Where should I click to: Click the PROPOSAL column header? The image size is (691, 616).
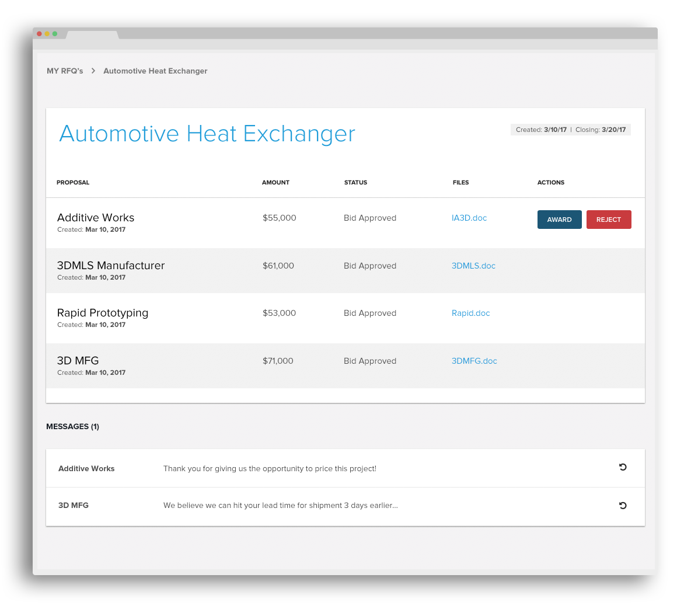pyautogui.click(x=73, y=183)
